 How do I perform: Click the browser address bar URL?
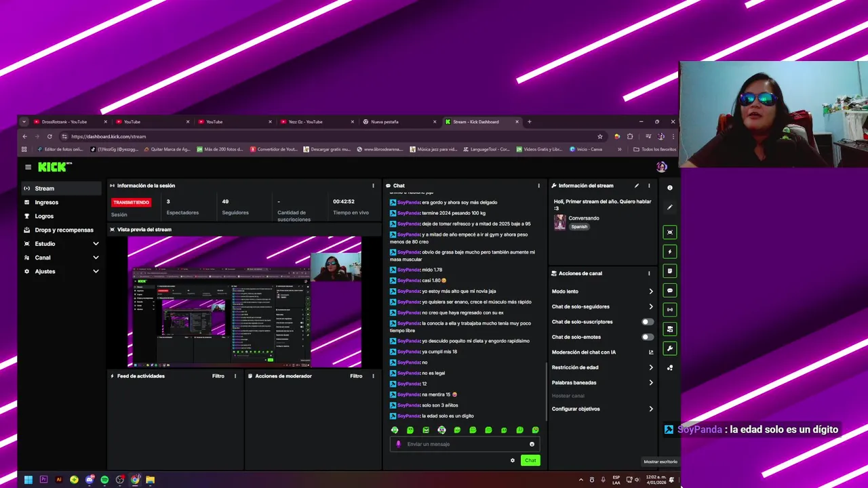pos(108,136)
